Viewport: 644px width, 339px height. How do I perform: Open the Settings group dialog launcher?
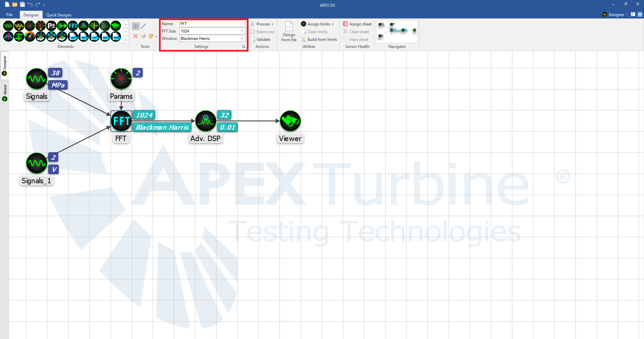(x=244, y=47)
